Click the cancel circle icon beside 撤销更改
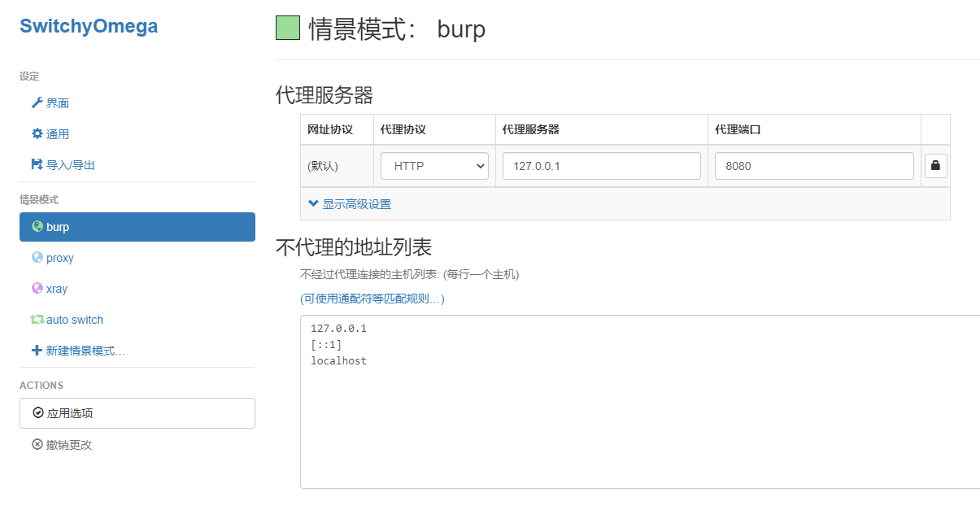980x532 pixels. [x=37, y=445]
